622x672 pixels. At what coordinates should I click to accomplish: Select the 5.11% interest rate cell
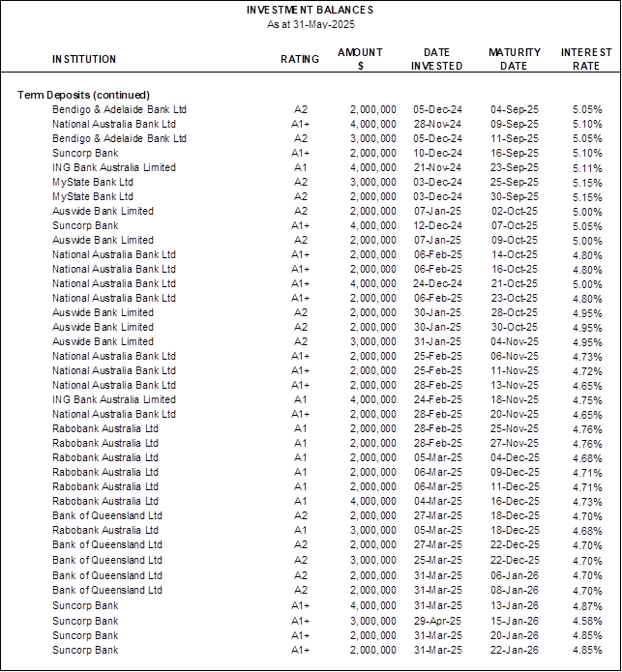[587, 167]
